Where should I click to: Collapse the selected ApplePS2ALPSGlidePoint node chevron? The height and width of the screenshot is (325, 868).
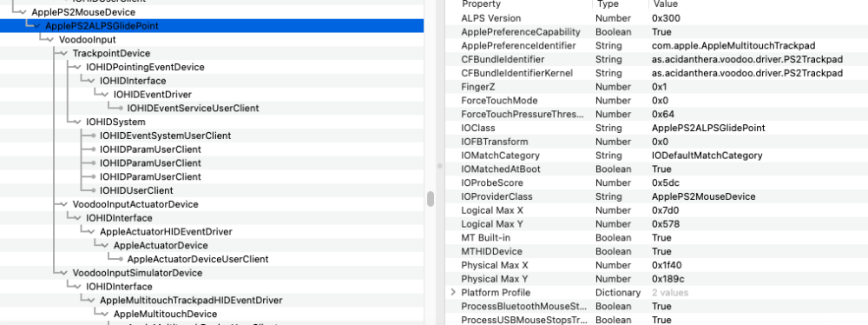(36, 26)
